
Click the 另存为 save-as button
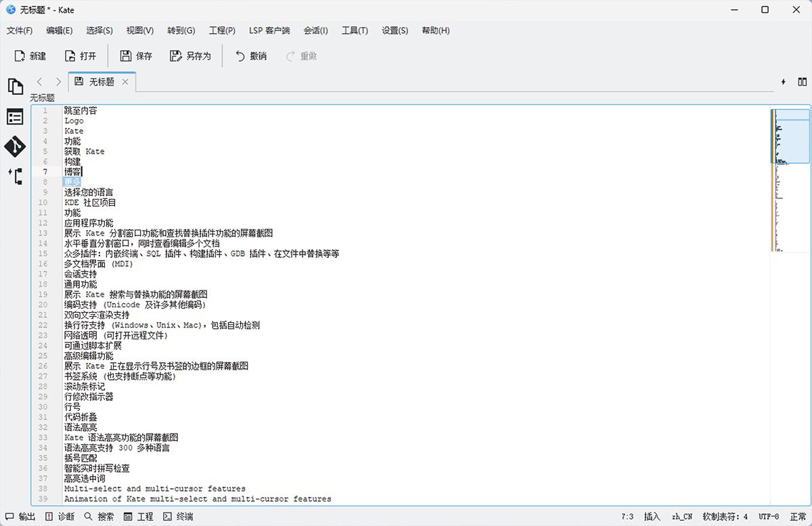[x=190, y=56]
